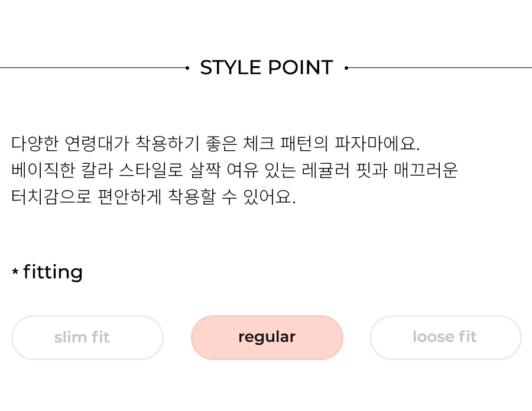Screen dimensions: 532x411
Task: Click the second description line starting 베이직한
Action: tap(235, 170)
